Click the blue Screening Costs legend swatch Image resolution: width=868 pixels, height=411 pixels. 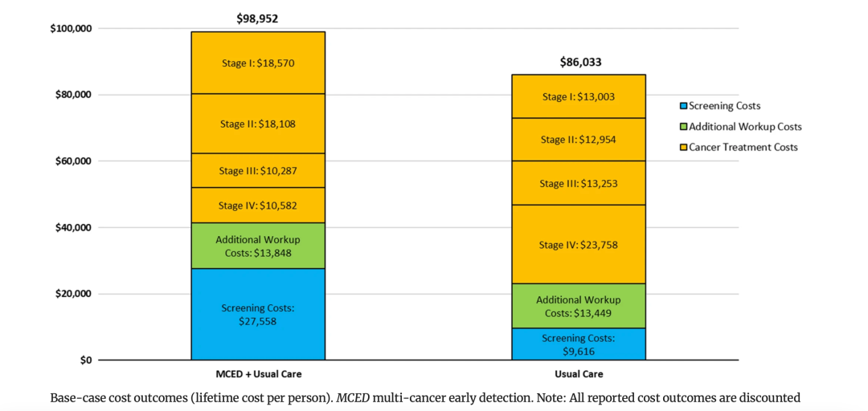click(683, 106)
